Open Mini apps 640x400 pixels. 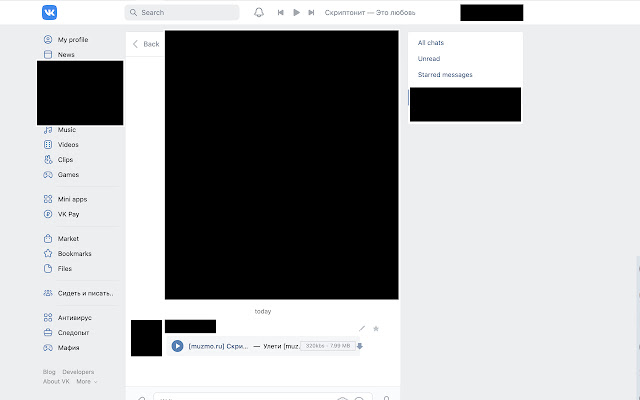pos(65,199)
